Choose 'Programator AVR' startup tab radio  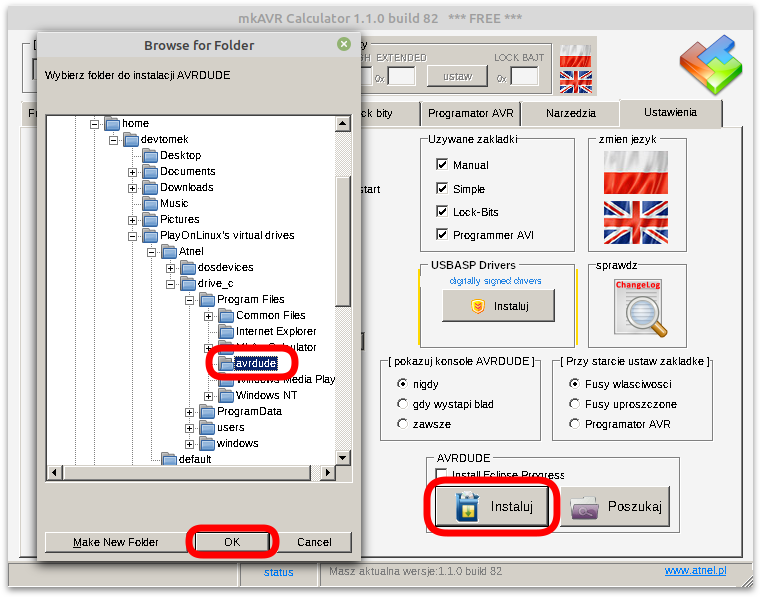(x=575, y=424)
